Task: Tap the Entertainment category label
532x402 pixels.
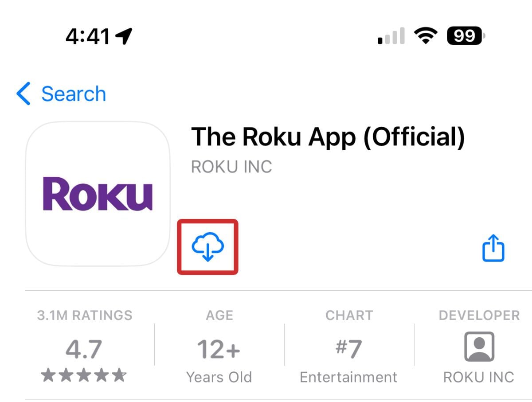Action: pos(348,377)
